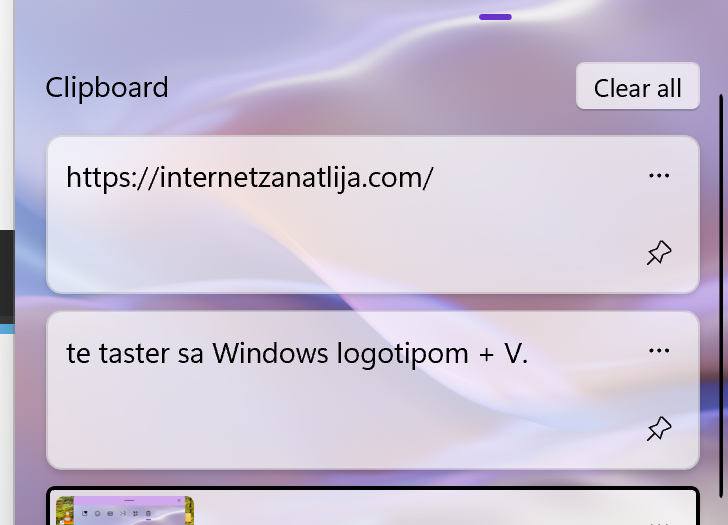Click the blank space below the Windows logotipom text

(325, 420)
